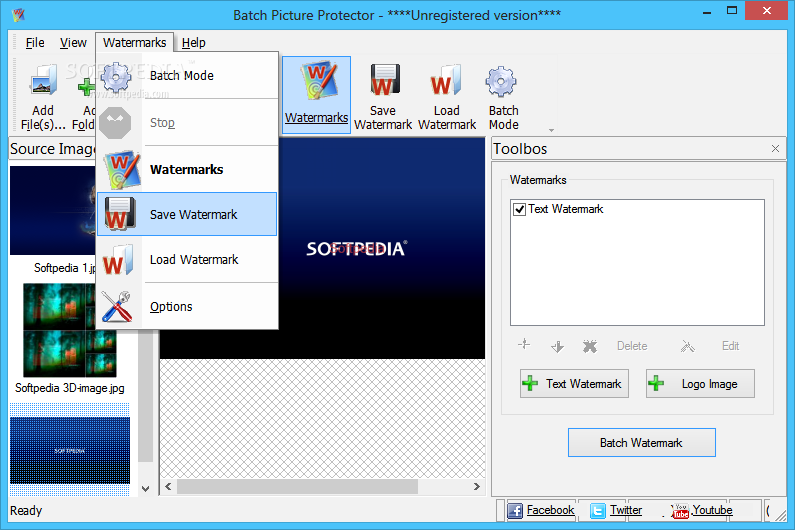
Task: Select the Softpedia 1 thumbnail image
Action: click(53, 210)
